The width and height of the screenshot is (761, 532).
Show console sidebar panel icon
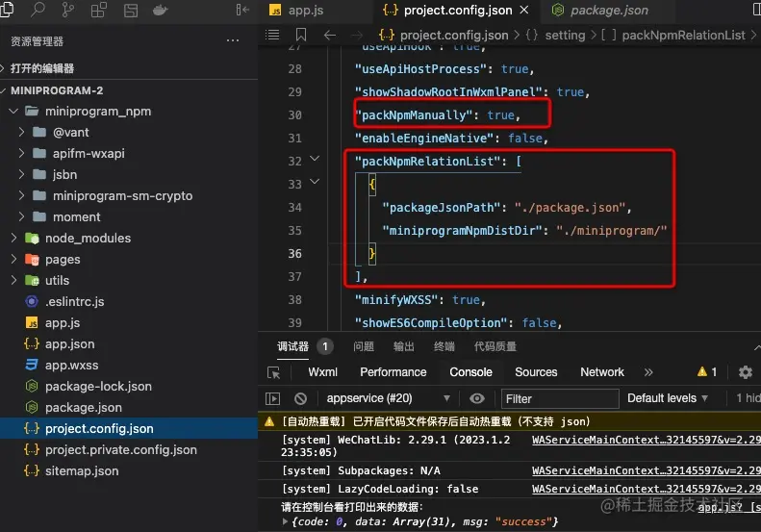[x=273, y=398]
